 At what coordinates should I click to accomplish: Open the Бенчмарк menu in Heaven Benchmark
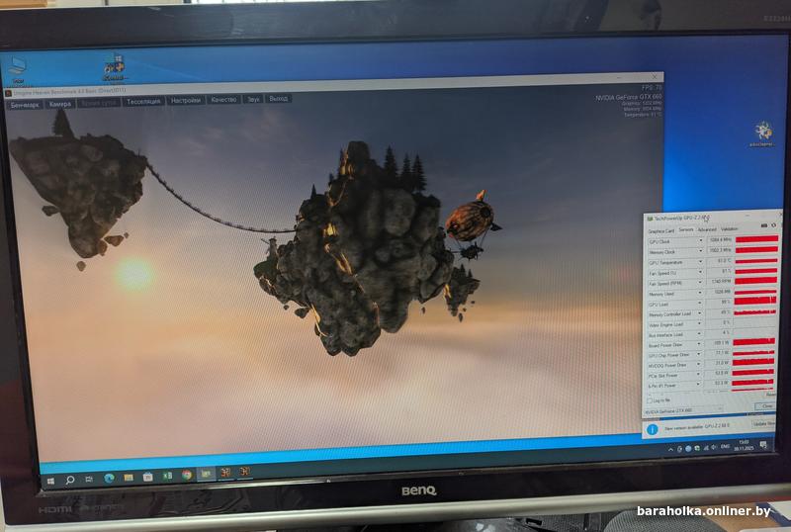[x=25, y=105]
